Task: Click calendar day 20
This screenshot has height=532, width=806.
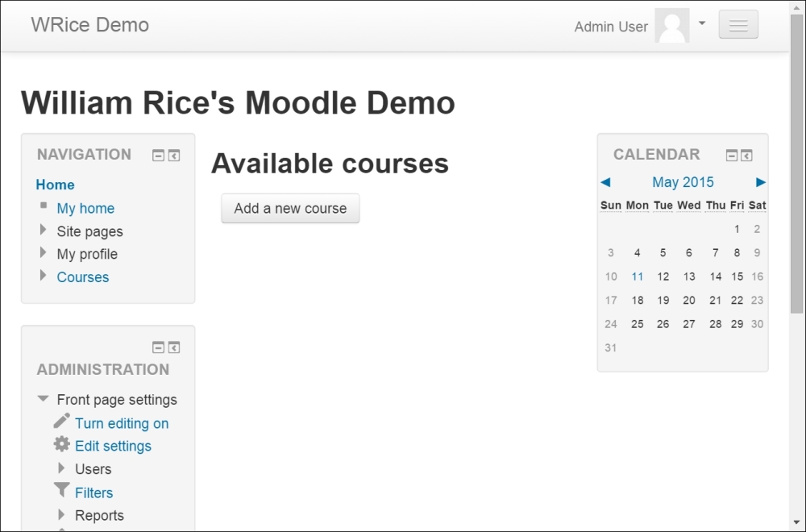Action: 689,300
